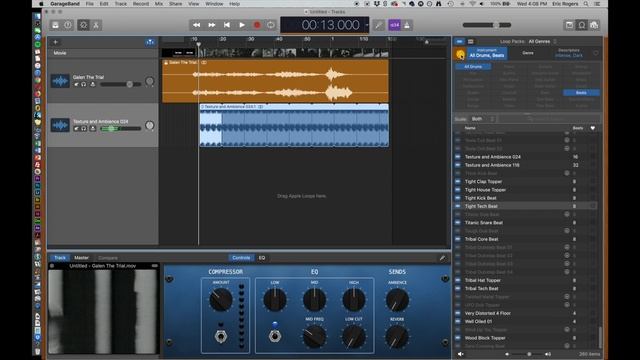Toggle the Loop Browser button

click(582, 25)
